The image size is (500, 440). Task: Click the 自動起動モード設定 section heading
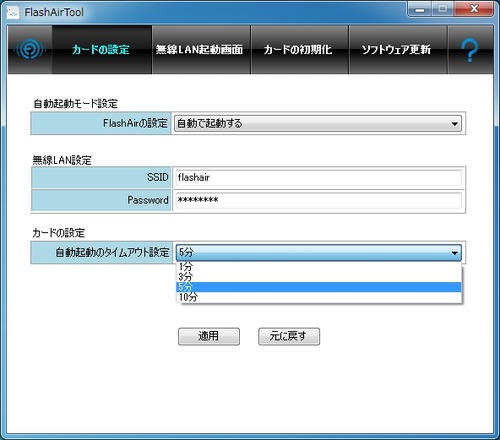76,104
